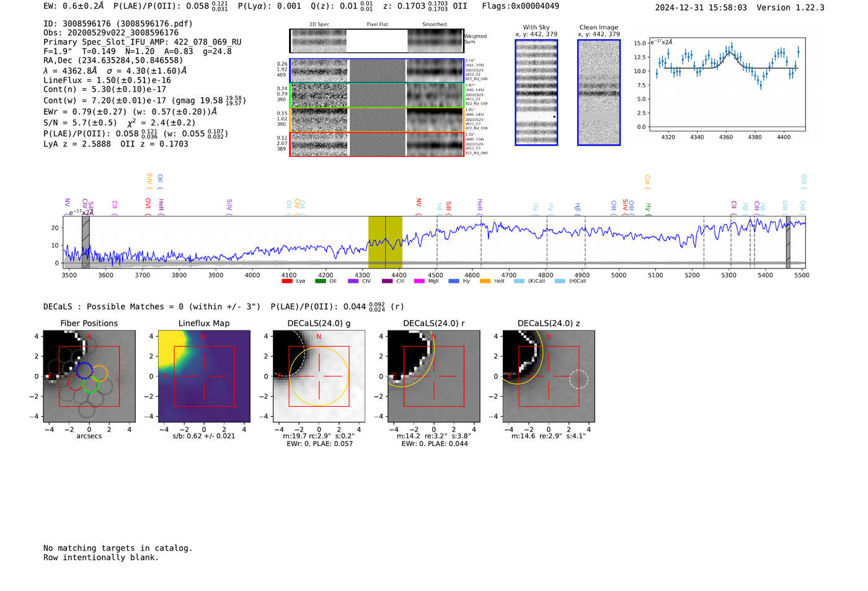Click the RA,Dec coordinates line
Image resolution: width=868 pixels, height=591 pixels.
(113, 61)
